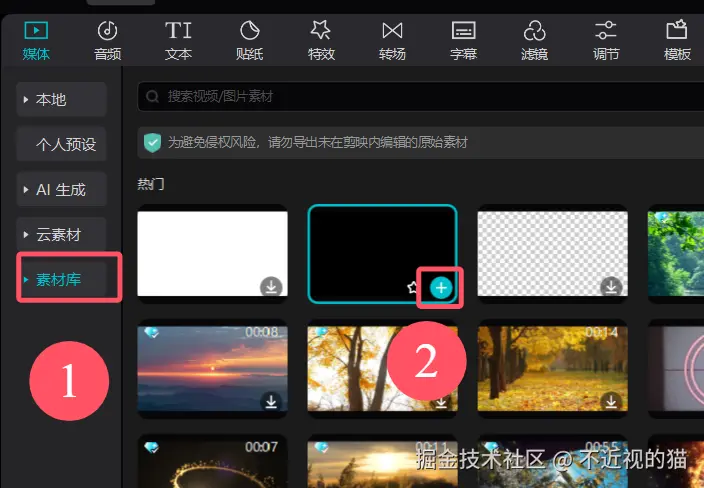Image resolution: width=704 pixels, height=488 pixels.
Task: Click the VIP diamond on 00:07 clip
Action: [x=151, y=448]
